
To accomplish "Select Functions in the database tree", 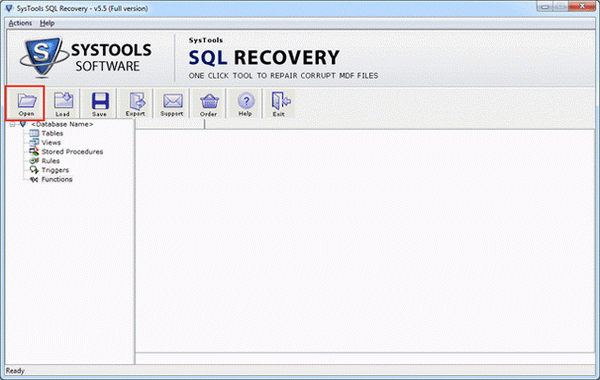I will tap(57, 179).
